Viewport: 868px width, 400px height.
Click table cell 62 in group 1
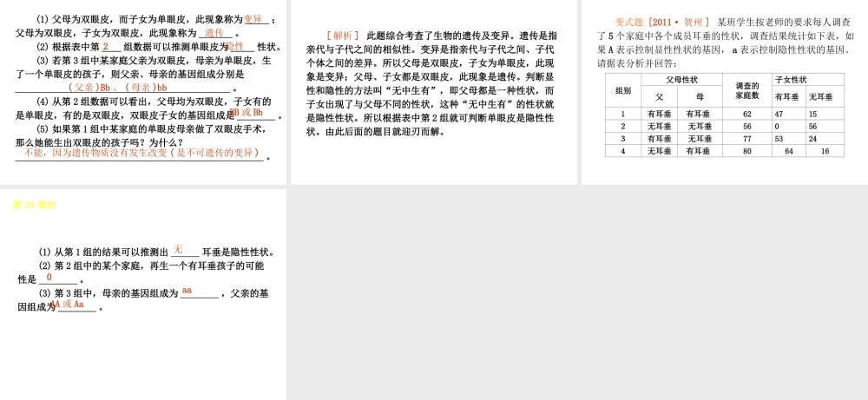click(x=747, y=114)
